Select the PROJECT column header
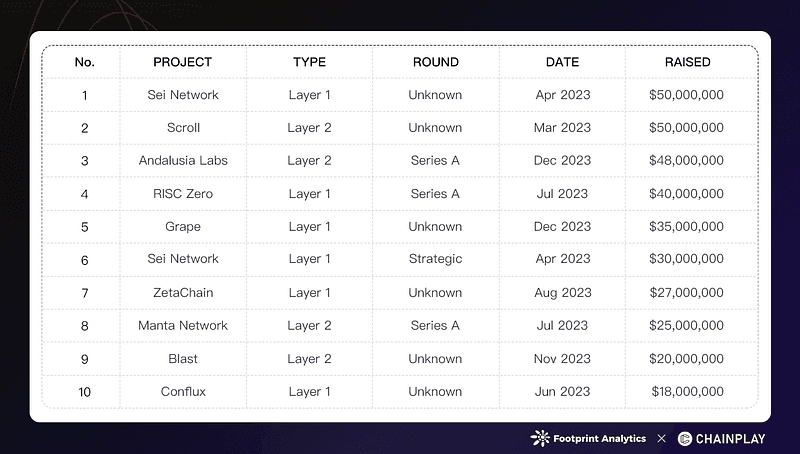The image size is (800, 454). tap(183, 62)
